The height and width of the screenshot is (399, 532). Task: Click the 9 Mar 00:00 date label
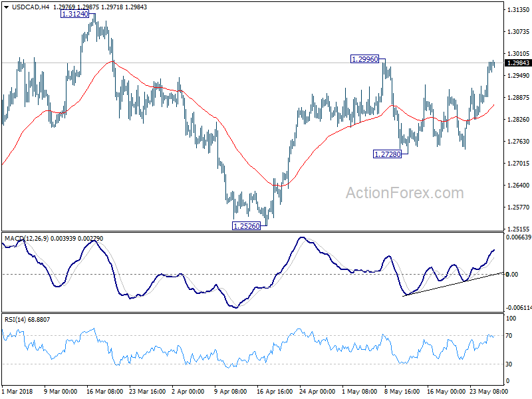tap(61, 392)
